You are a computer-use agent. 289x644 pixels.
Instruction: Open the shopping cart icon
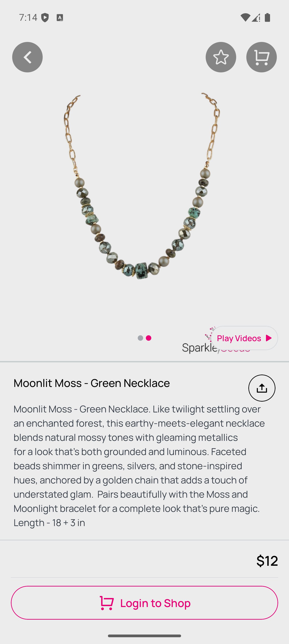pos(261,57)
